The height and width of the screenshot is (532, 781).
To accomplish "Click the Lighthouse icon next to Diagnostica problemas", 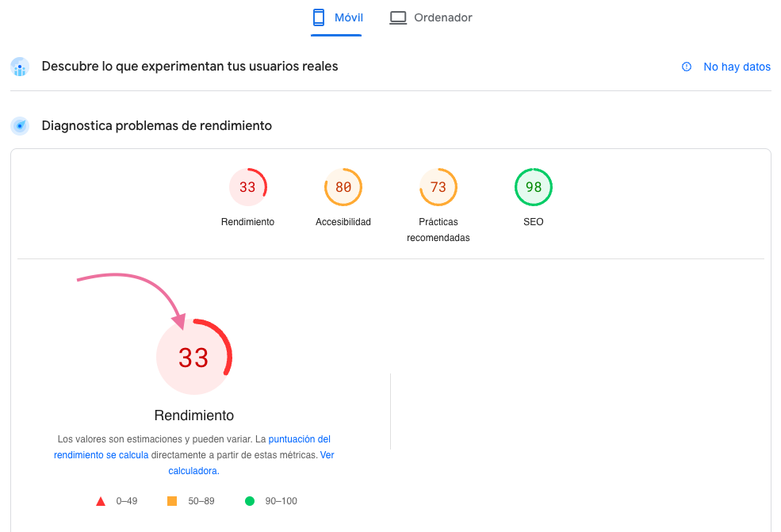I will 19,125.
